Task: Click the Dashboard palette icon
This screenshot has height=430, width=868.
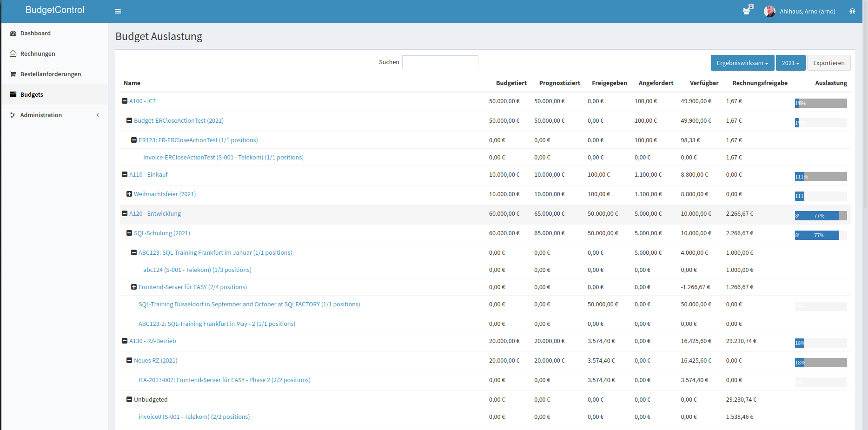Action: pyautogui.click(x=13, y=33)
